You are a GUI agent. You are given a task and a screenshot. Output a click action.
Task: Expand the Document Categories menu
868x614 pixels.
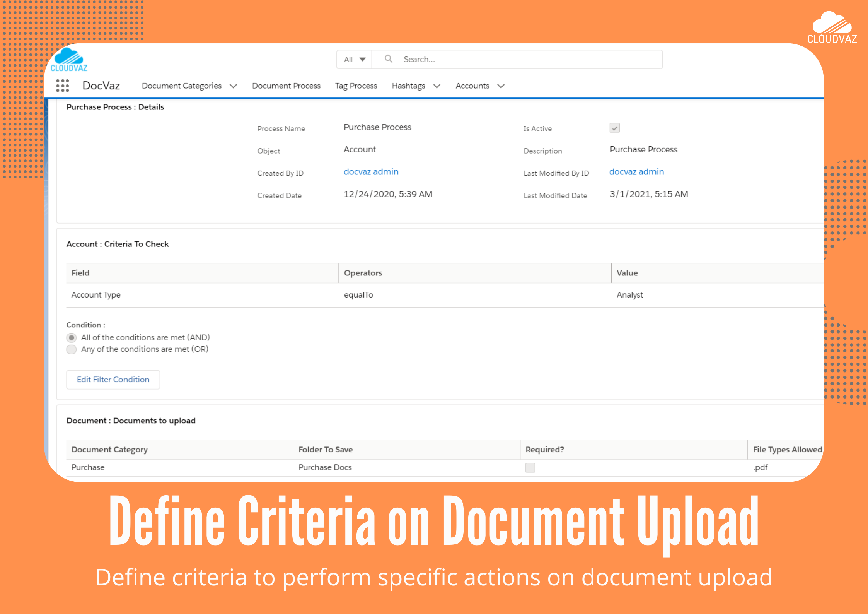tap(234, 86)
